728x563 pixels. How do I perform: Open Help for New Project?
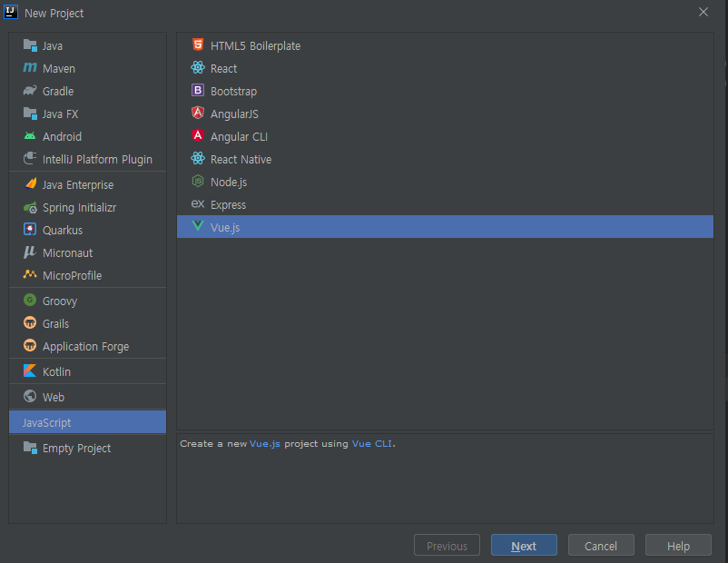[x=678, y=546]
